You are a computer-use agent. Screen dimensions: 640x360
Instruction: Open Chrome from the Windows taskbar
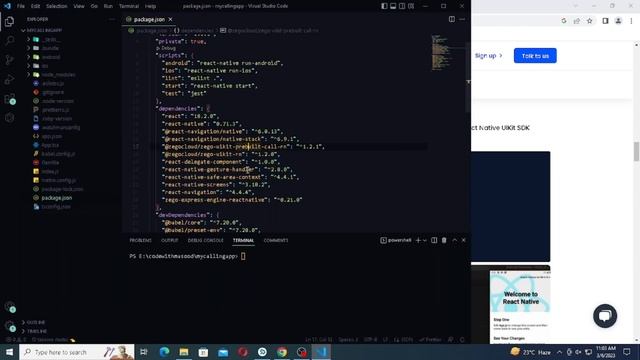click(282, 352)
